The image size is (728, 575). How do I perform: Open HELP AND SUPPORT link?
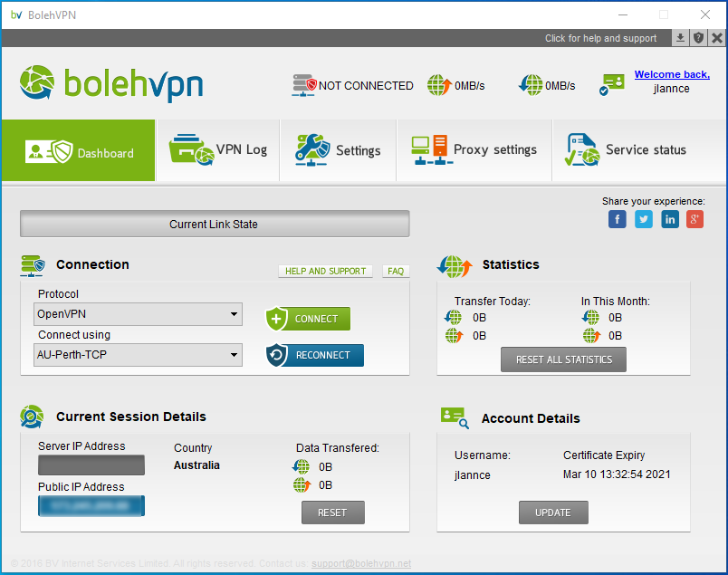click(325, 272)
